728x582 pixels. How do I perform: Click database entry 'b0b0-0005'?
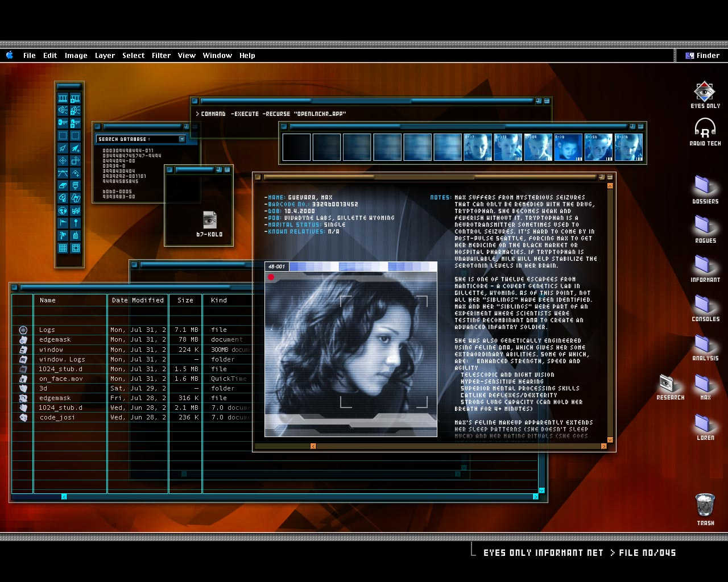[117, 192]
